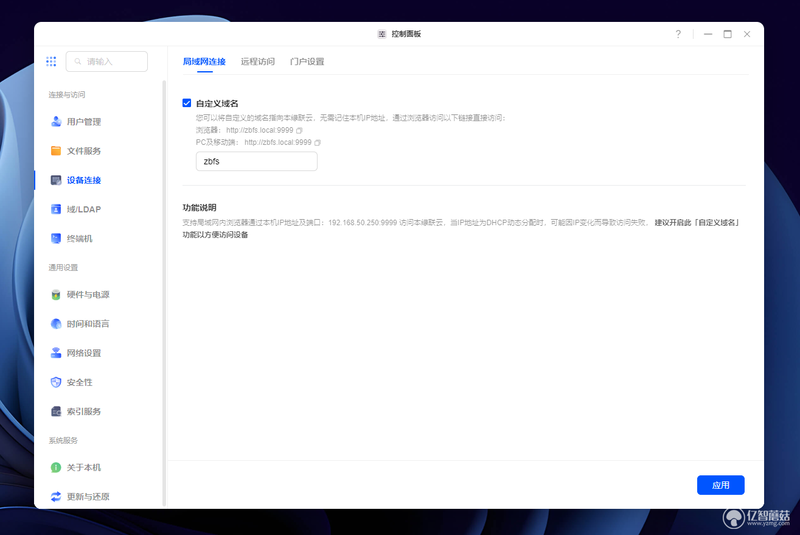This screenshot has width=800, height=535.
Task: Open the 文件服务 section label
Action: pos(84,151)
